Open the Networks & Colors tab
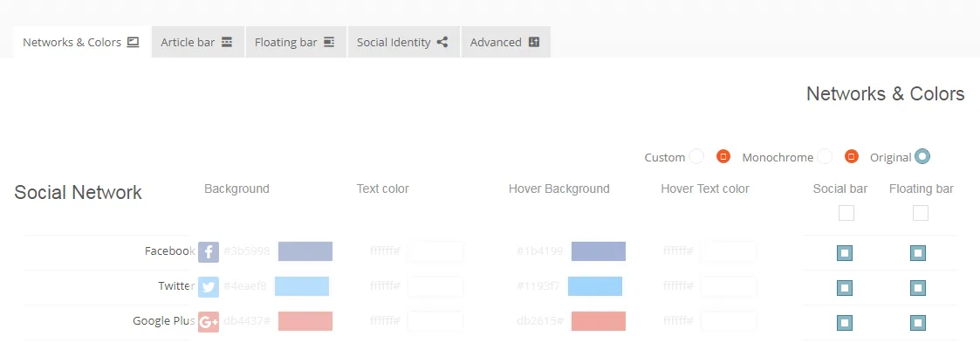 tap(82, 42)
